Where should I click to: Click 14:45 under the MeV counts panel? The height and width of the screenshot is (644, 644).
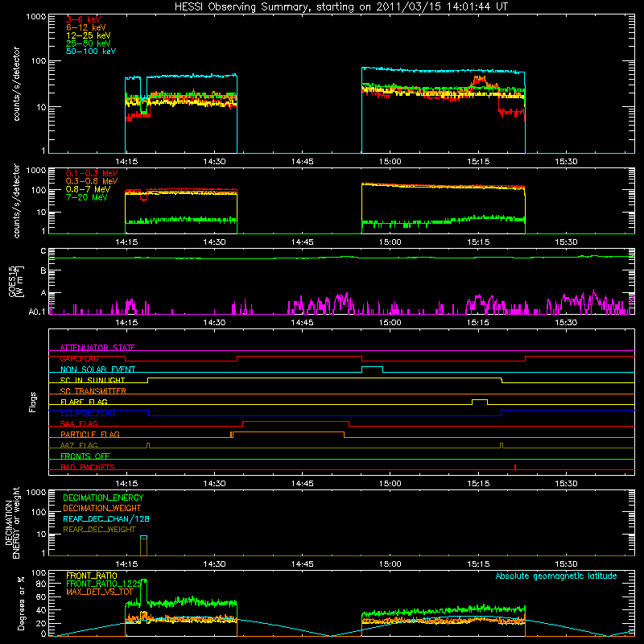point(302,242)
